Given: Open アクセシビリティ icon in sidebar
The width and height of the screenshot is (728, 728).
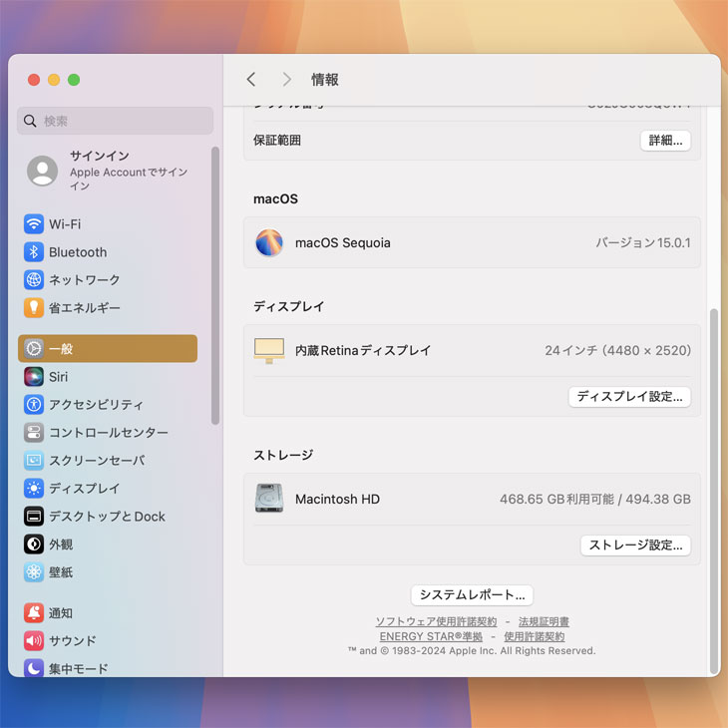Looking at the screenshot, I should pos(34,405).
